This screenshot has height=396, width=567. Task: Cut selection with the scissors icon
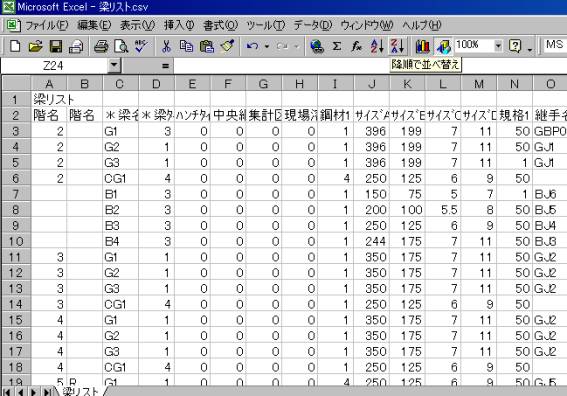coord(166,46)
